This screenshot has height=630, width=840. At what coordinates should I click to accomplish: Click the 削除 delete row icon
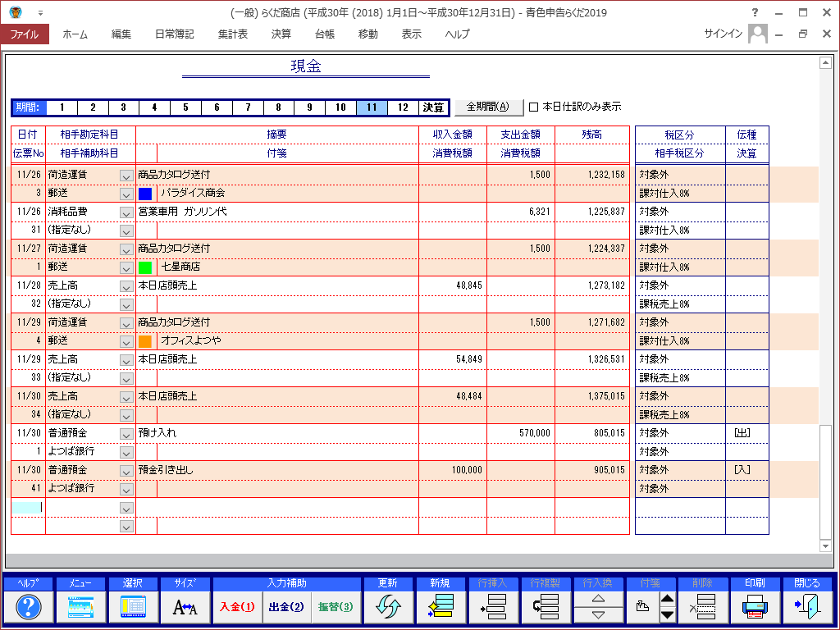tap(702, 607)
